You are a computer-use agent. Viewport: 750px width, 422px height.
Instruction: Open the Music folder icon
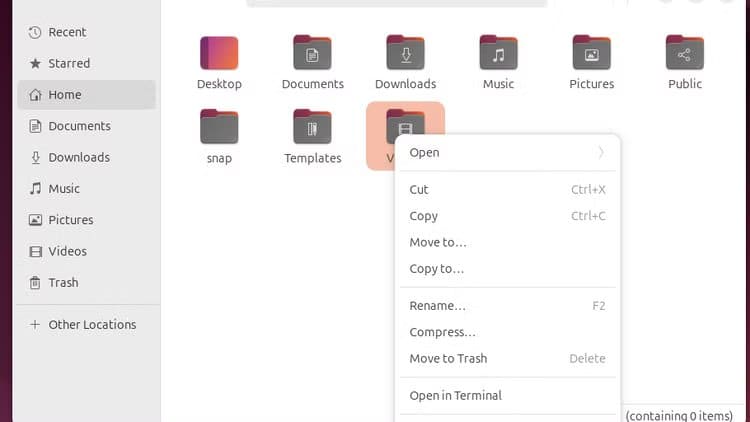498,53
